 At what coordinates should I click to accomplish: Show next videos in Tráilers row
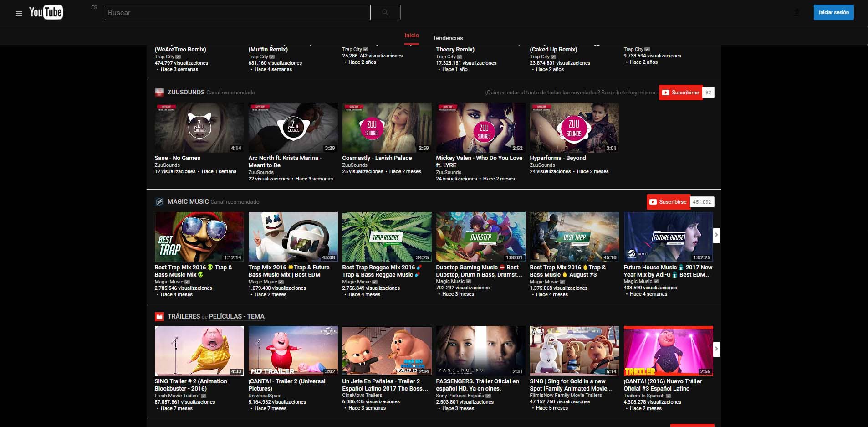716,349
